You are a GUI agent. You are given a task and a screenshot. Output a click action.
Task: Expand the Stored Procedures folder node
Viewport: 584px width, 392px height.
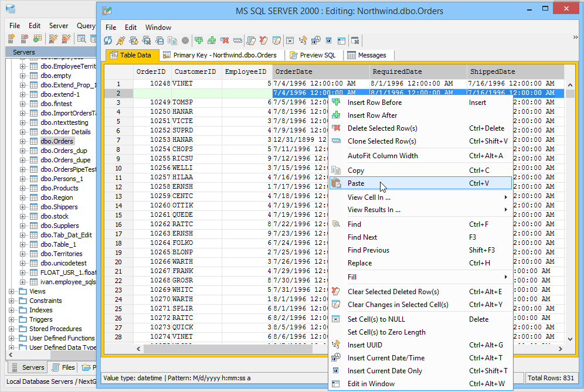click(x=12, y=329)
